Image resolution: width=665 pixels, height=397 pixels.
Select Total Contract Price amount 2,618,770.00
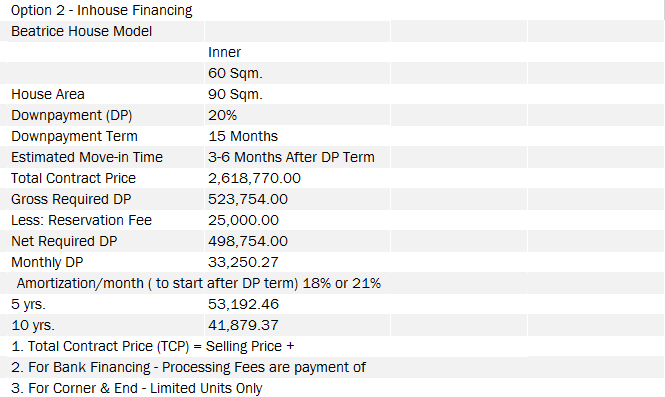coord(254,178)
